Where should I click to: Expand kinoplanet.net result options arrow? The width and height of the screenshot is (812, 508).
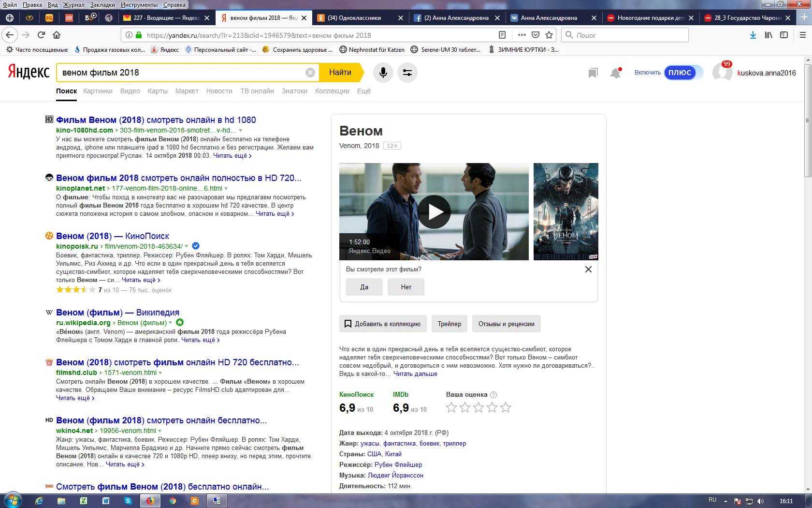pyautogui.click(x=226, y=189)
